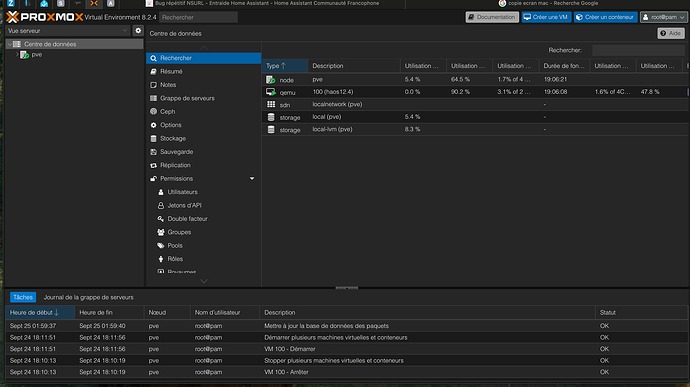Viewport: 690px width, 387px height.
Task: Click the Créer une VM button
Action: tap(546, 17)
